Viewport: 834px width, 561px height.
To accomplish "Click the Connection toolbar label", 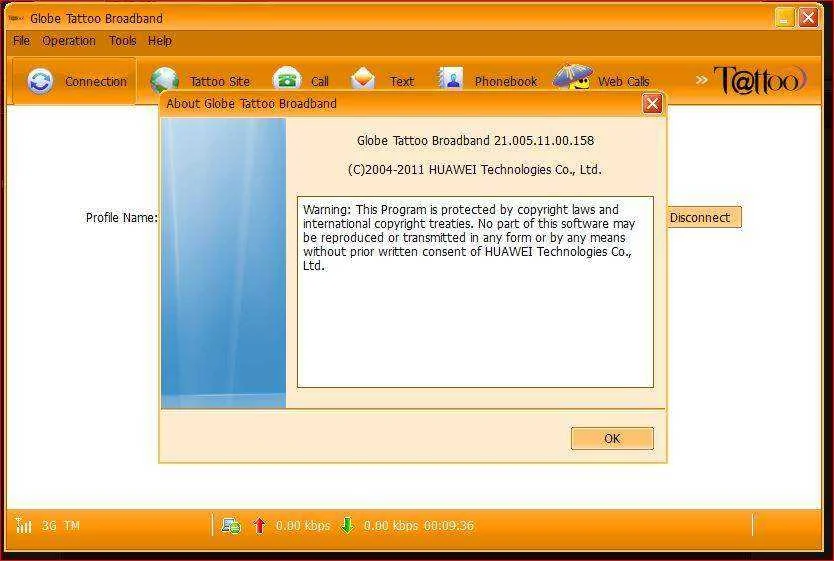I will [x=96, y=81].
